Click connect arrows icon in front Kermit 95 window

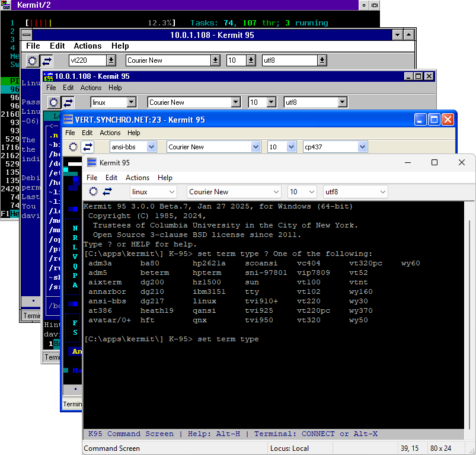click(107, 191)
